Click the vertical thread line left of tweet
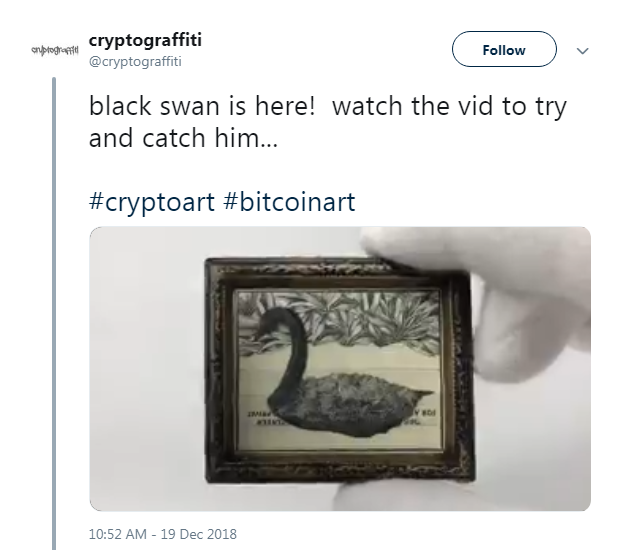The width and height of the screenshot is (626, 550). tap(54, 313)
